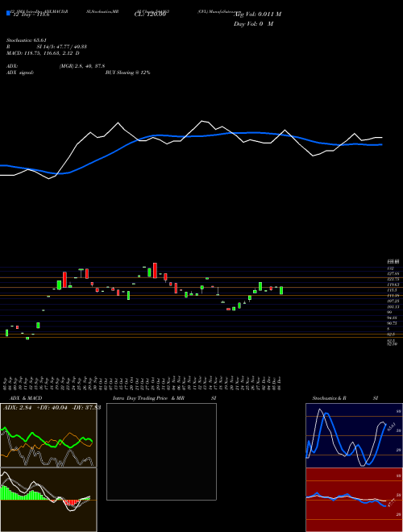Click the 'Avg Vol: 0.011 M' text
Viewport: 403px width, 532px height.
pyautogui.click(x=258, y=15)
